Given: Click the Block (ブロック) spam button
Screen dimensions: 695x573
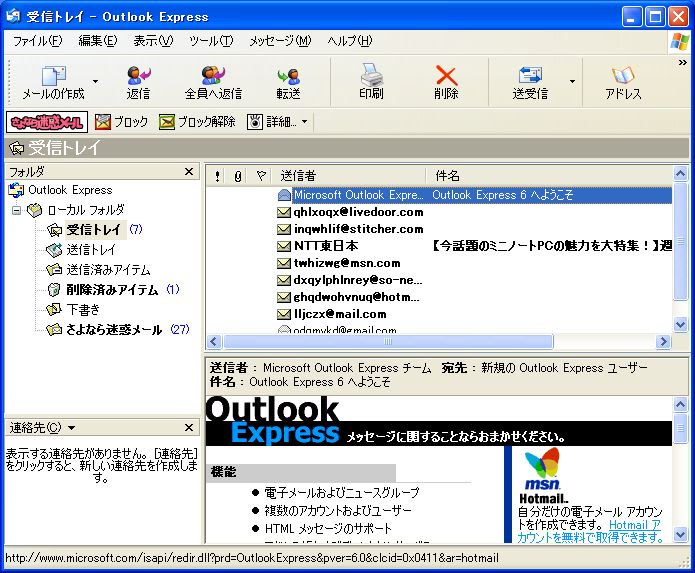Looking at the screenshot, I should (x=121, y=121).
